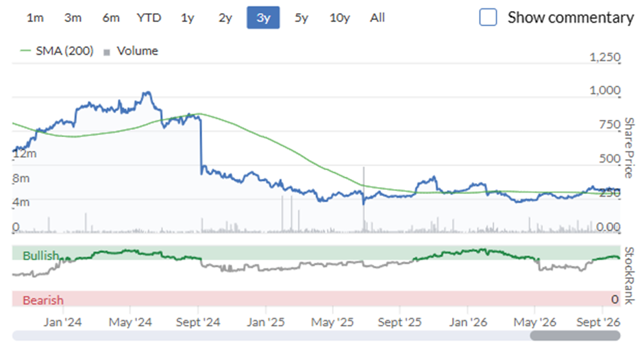This screenshot has height=349, width=644.
Task: Click the Share Price axis title
Action: point(629,147)
